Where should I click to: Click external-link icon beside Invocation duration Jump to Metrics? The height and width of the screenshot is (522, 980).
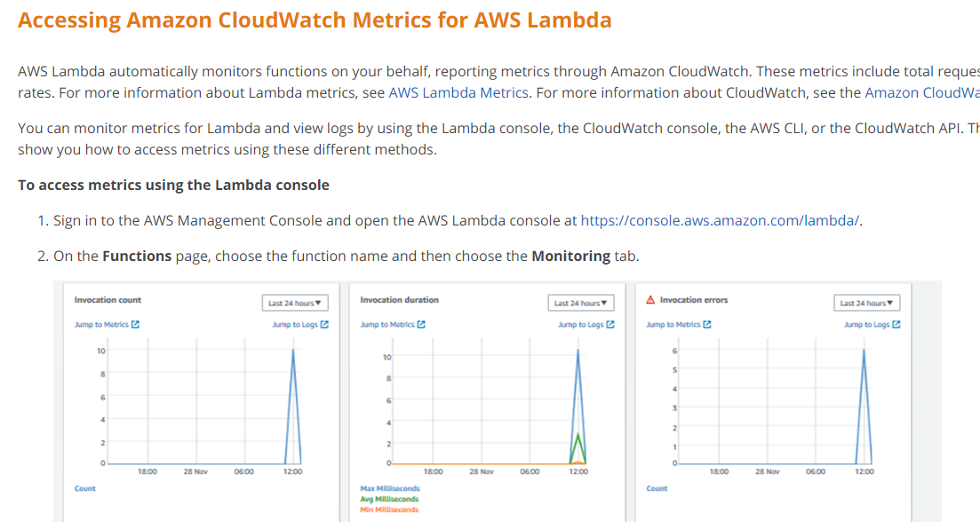click(x=421, y=325)
